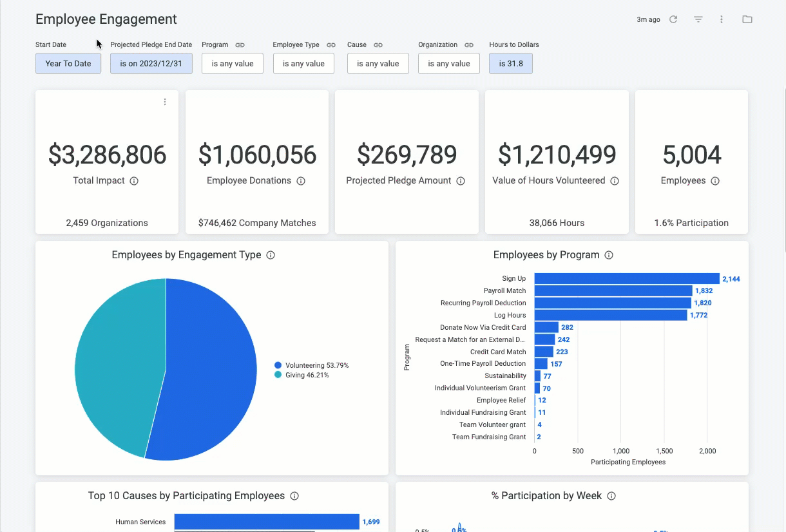Click the info icon beside Projected Pledge Amount
The width and height of the screenshot is (786, 532).
[461, 181]
